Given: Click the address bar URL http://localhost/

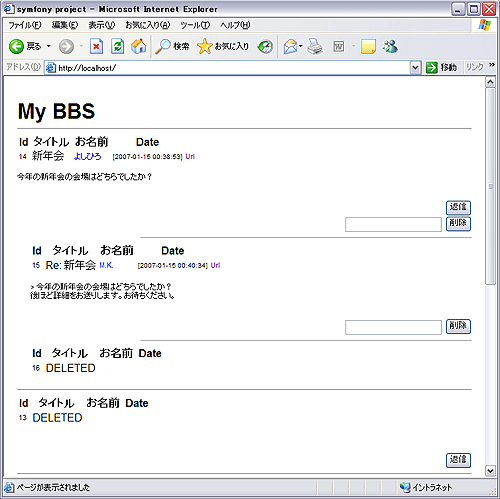Looking at the screenshot, I should point(87,68).
